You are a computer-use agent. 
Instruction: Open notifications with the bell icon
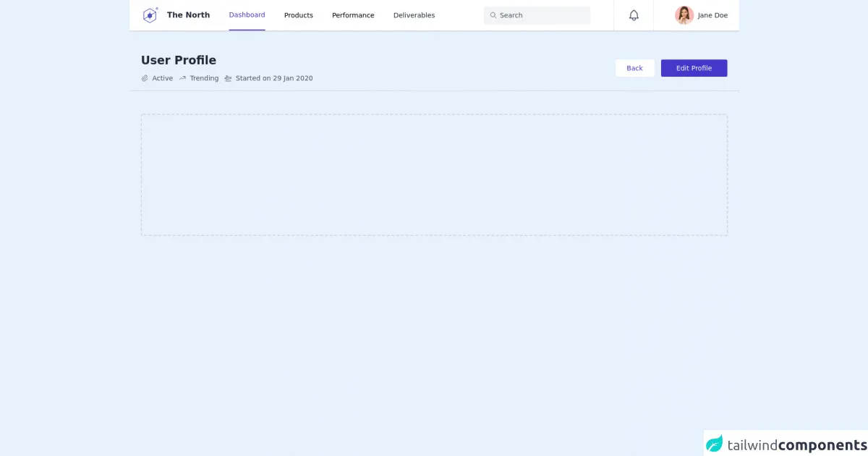(634, 15)
